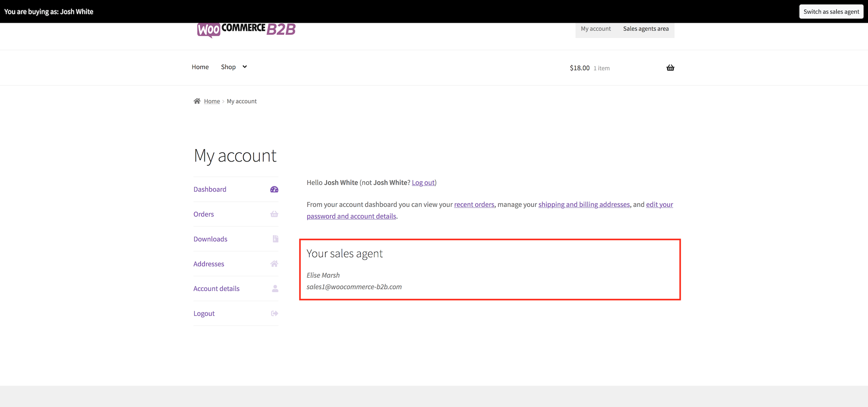This screenshot has width=868, height=407.
Task: Click the WooCommerce B2B logo
Action: point(246,30)
